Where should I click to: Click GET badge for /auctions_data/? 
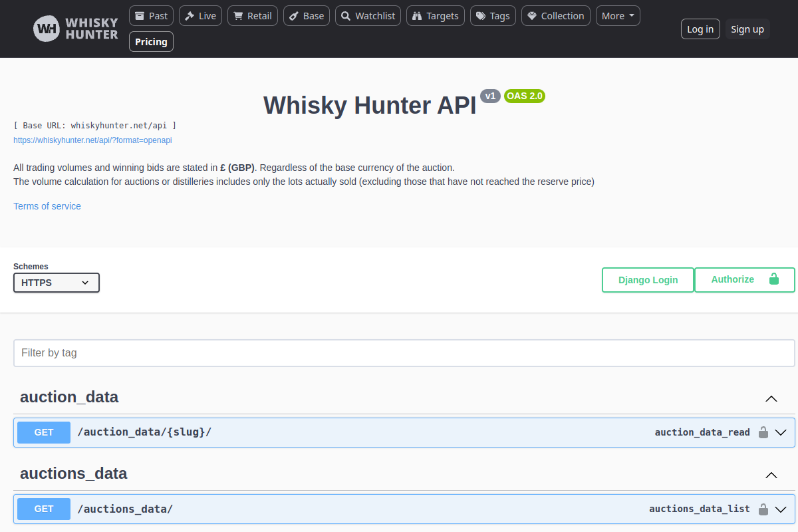(x=44, y=509)
